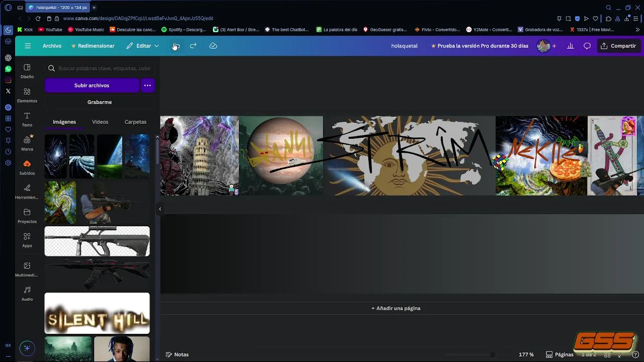Click the user profile avatar
The image size is (644, 362).
click(x=543, y=46)
